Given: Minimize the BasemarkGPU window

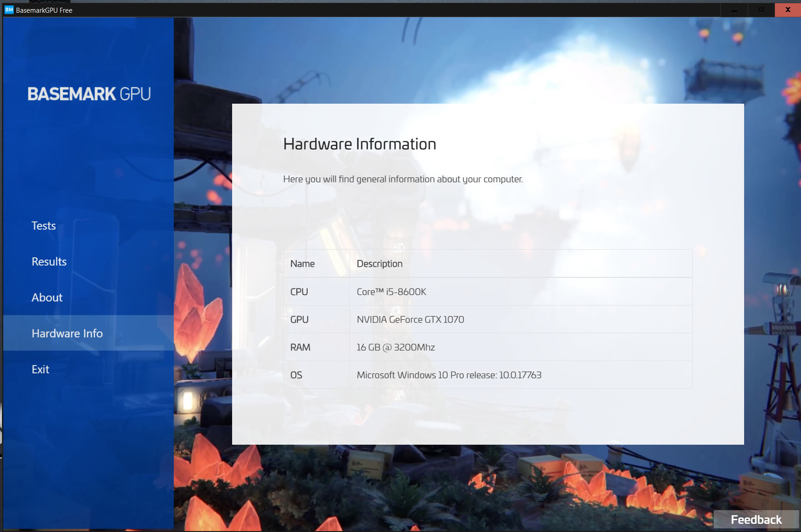Looking at the screenshot, I should [735, 10].
